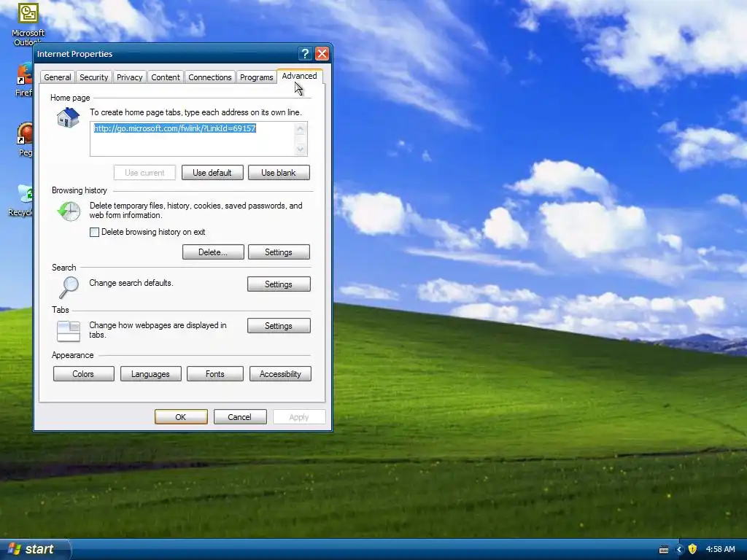Viewport: 747px width, 560px height.
Task: Click the taskbar clock 4:58 AM
Action: [x=720, y=549]
